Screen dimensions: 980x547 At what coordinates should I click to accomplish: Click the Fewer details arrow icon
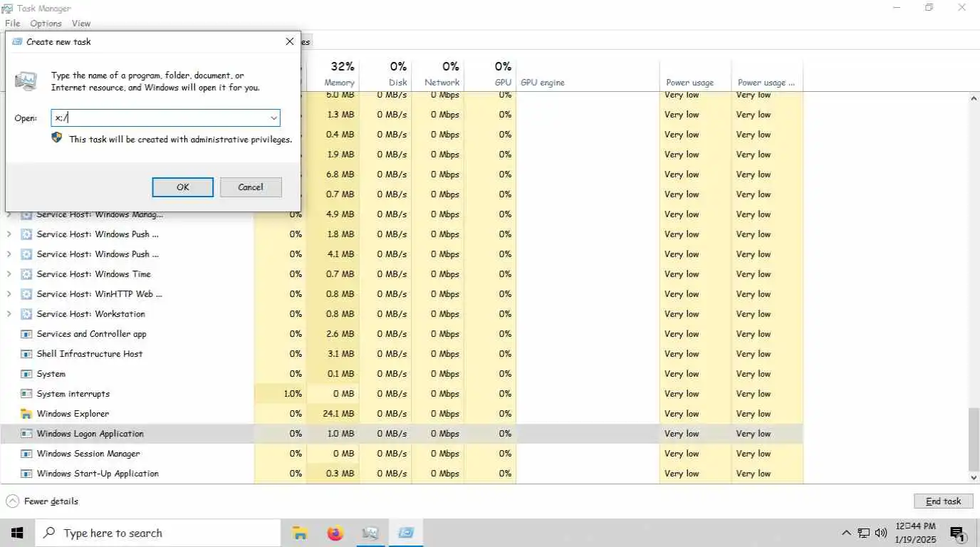[x=12, y=501]
